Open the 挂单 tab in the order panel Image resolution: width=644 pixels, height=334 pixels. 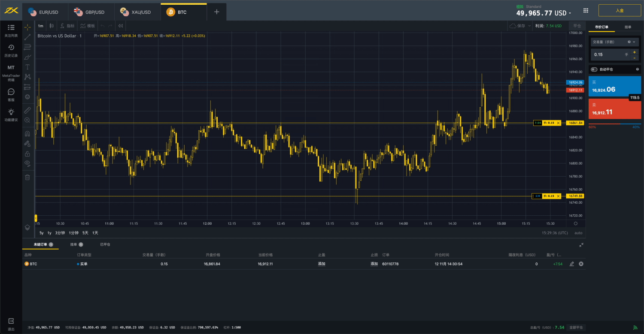tap(628, 27)
